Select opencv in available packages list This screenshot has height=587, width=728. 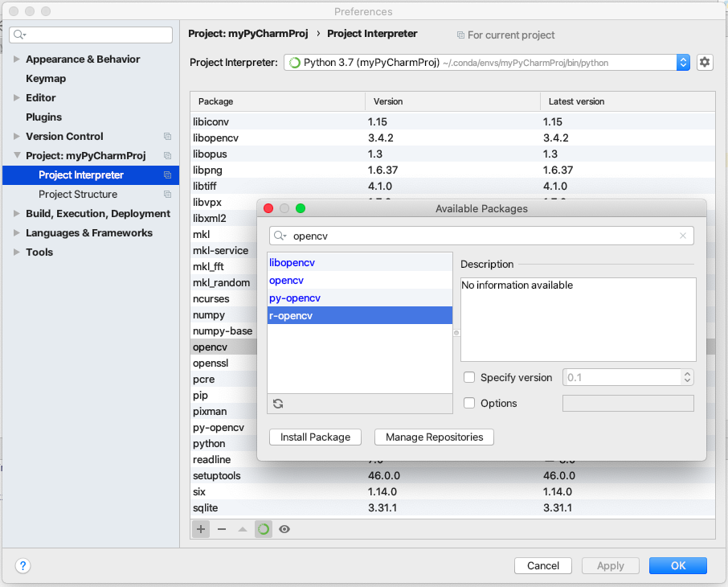pos(360,281)
